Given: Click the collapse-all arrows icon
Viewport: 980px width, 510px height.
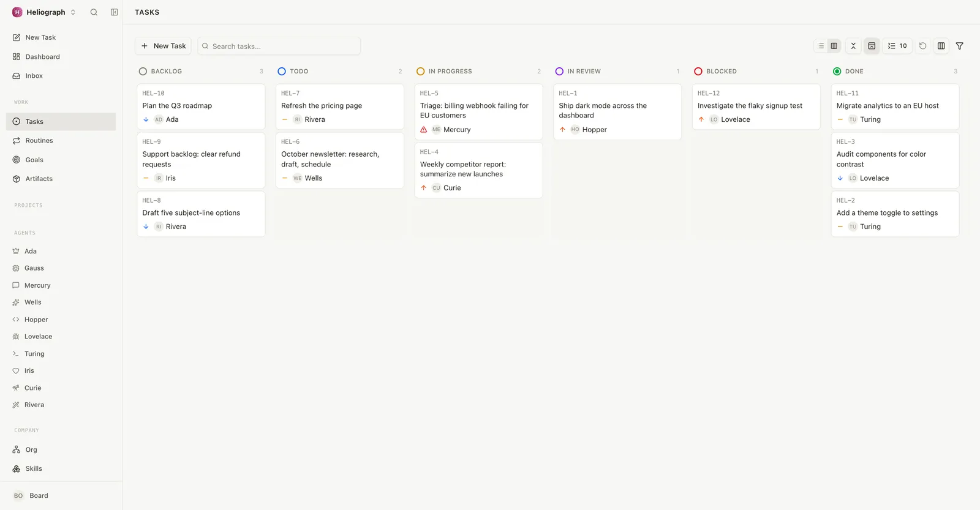Looking at the screenshot, I should point(853,46).
